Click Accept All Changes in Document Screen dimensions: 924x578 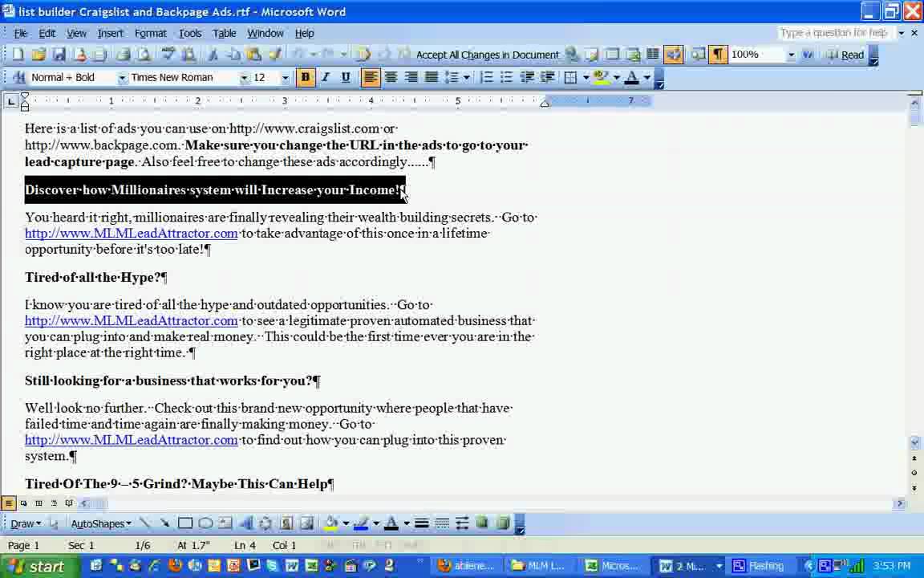click(x=488, y=55)
